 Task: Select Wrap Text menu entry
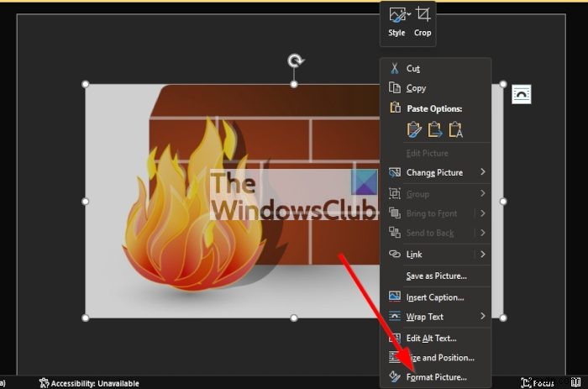pos(436,317)
